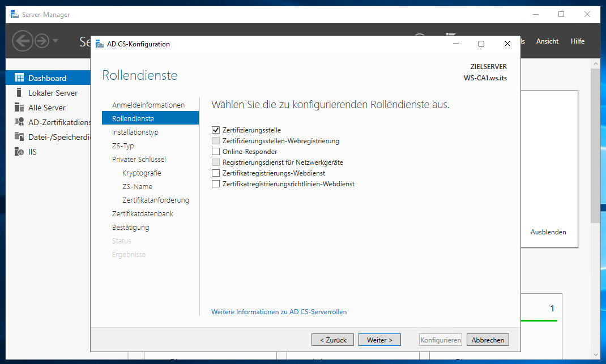
Task: Click the Server-Manager vertical scrollbar thumb
Action: [596, 145]
